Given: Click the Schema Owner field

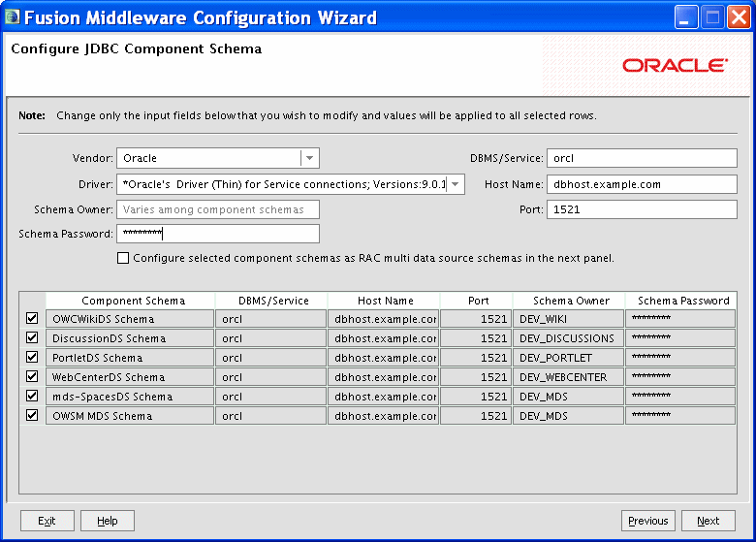Looking at the screenshot, I should [218, 209].
